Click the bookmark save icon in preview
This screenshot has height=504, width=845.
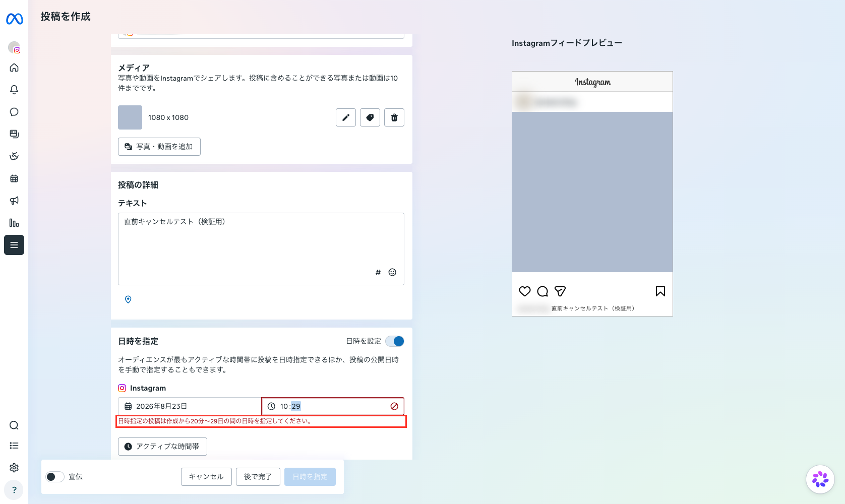pos(660,291)
